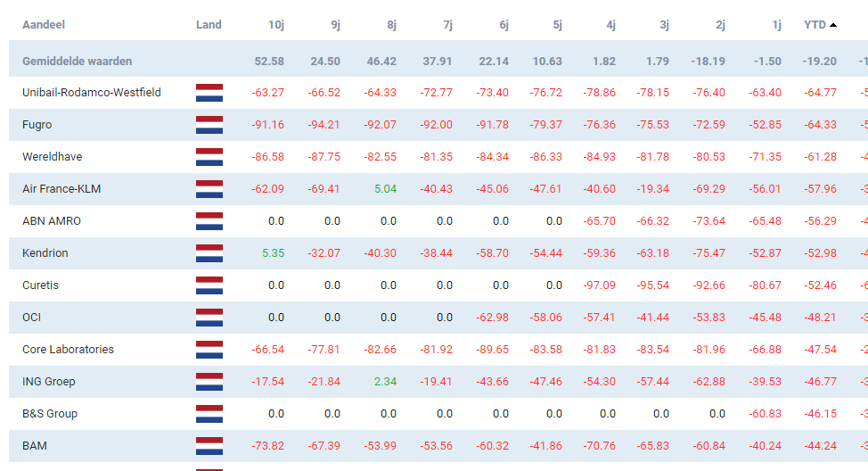
Task: Open the Curetis stock entry
Action: [x=40, y=285]
